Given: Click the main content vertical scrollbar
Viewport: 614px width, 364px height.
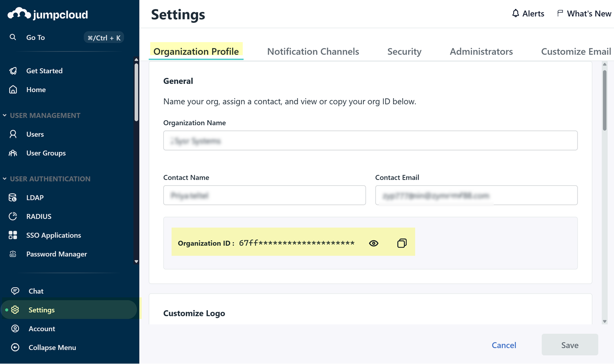Looking at the screenshot, I should 605,100.
